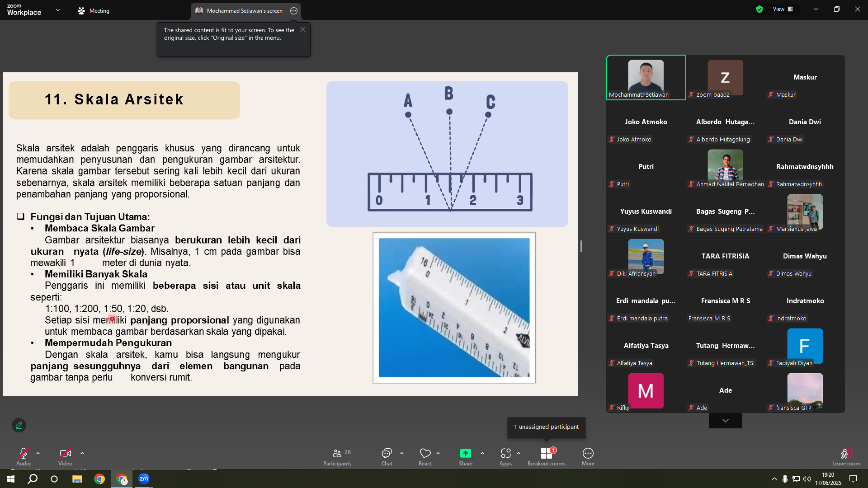This screenshot has height=488, width=868.
Task: Click Indratmoko participant name
Action: click(805, 301)
